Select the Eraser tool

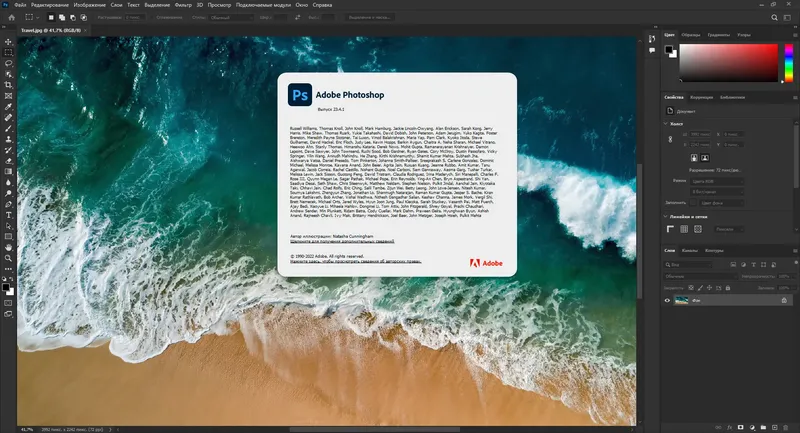pyautogui.click(x=8, y=161)
